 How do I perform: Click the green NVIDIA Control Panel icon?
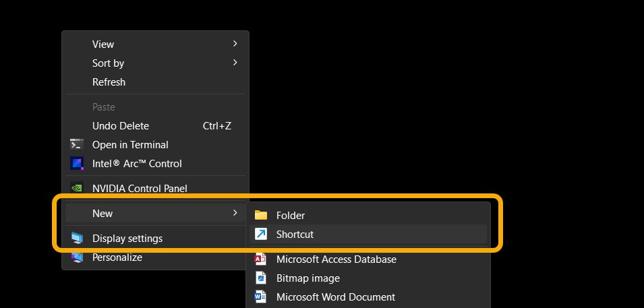[x=77, y=189]
